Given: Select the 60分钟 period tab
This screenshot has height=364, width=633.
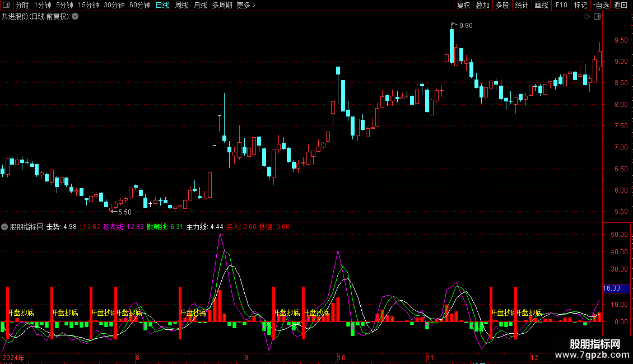Looking at the screenshot, I should point(140,5).
